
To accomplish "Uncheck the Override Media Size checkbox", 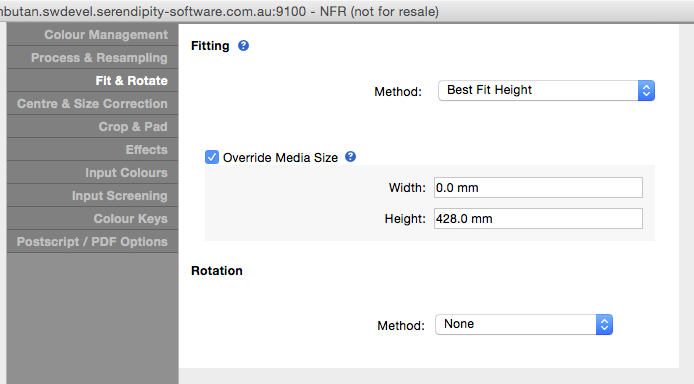I will [x=212, y=157].
